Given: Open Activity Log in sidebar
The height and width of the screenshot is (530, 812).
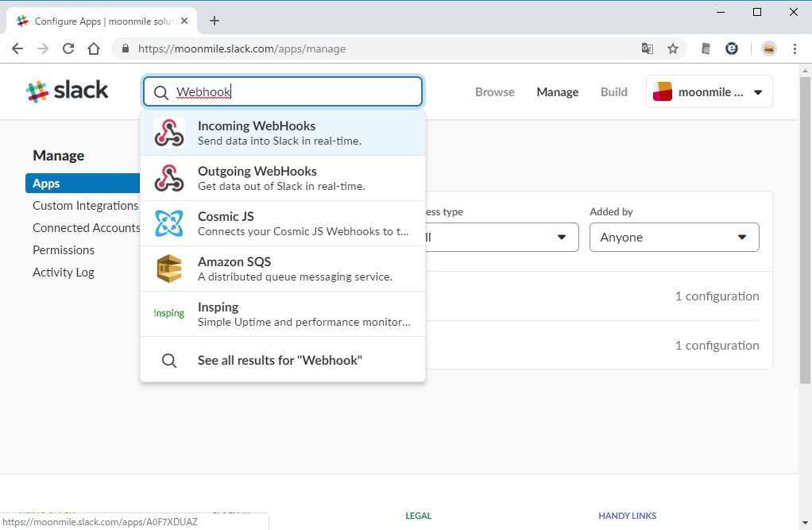Looking at the screenshot, I should tap(64, 273).
